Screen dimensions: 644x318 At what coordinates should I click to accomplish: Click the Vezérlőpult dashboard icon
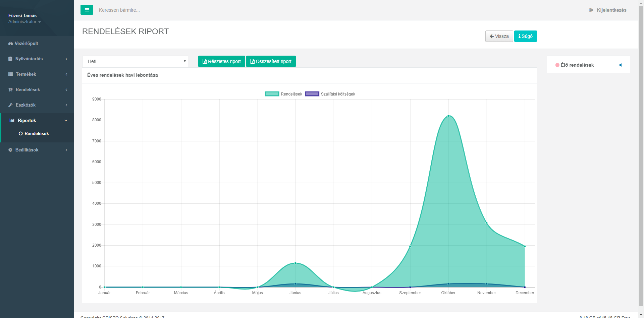(x=10, y=44)
